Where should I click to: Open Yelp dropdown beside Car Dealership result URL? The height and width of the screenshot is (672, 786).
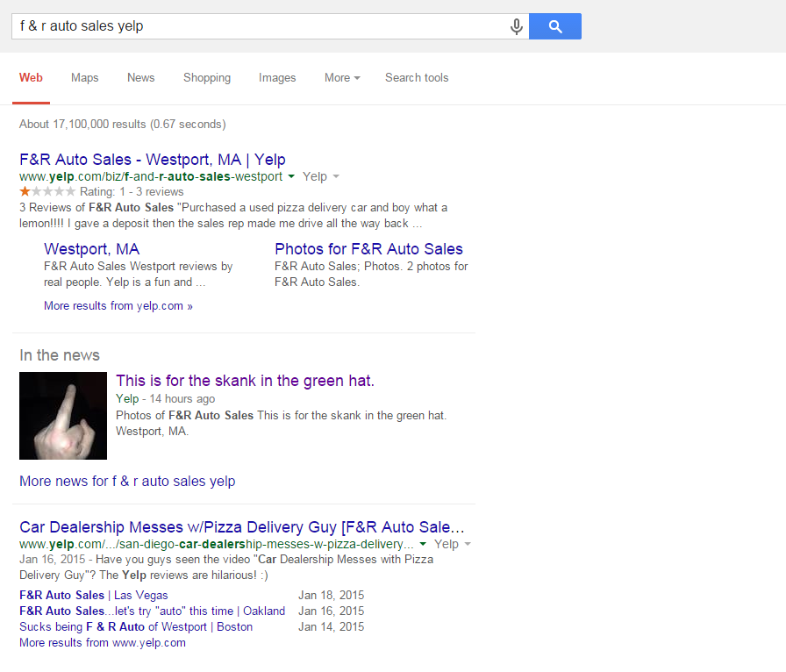pyautogui.click(x=452, y=544)
